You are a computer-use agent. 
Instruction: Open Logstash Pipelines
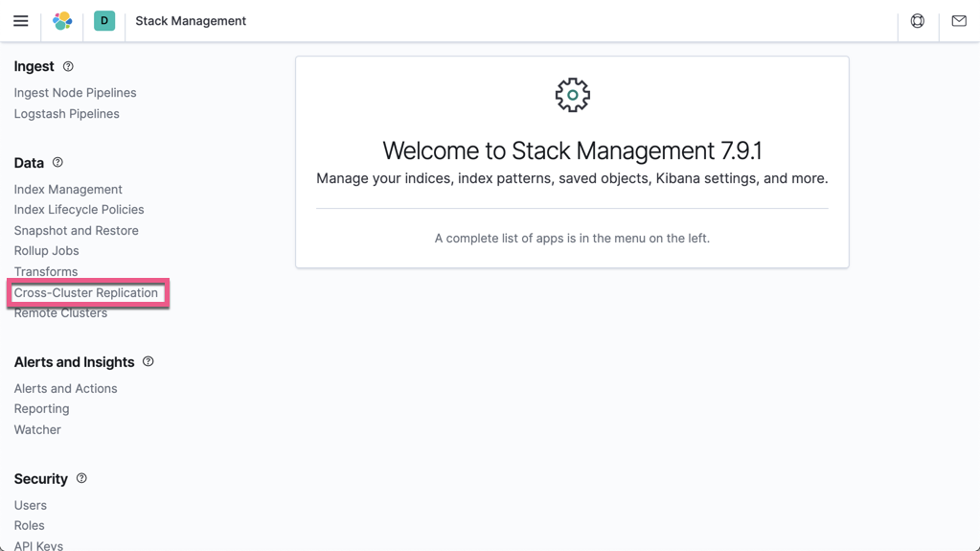pos(67,114)
